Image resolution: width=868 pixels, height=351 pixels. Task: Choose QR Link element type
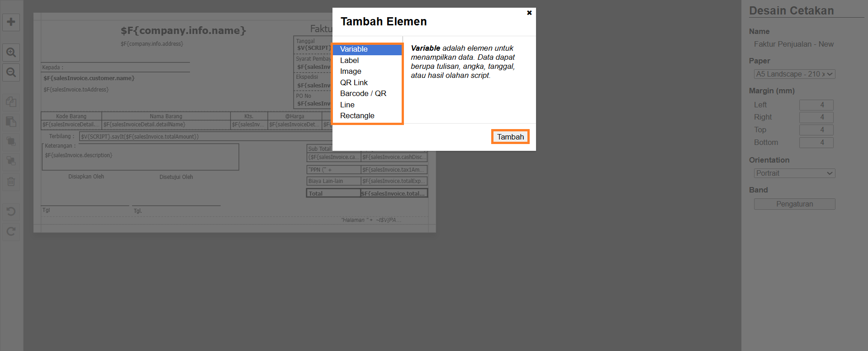[354, 82]
